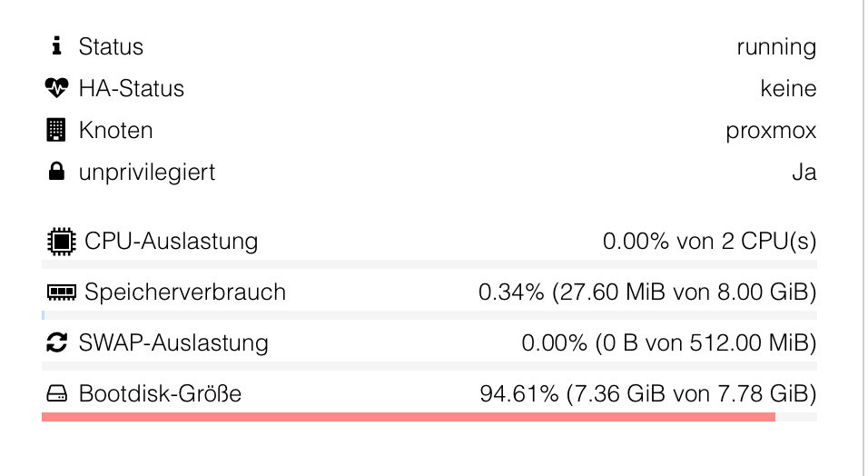
Task: Click the info icon beside Status
Action: (x=56, y=46)
